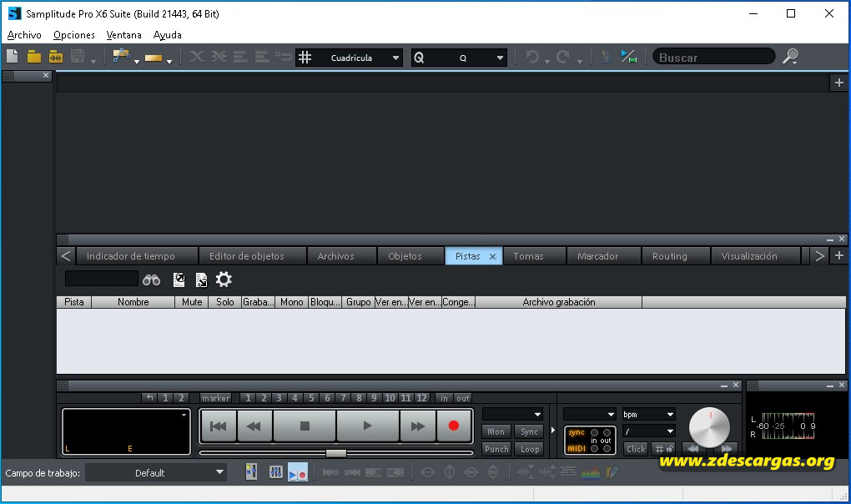
Task: Select the curve object mode icon
Action: point(121,56)
